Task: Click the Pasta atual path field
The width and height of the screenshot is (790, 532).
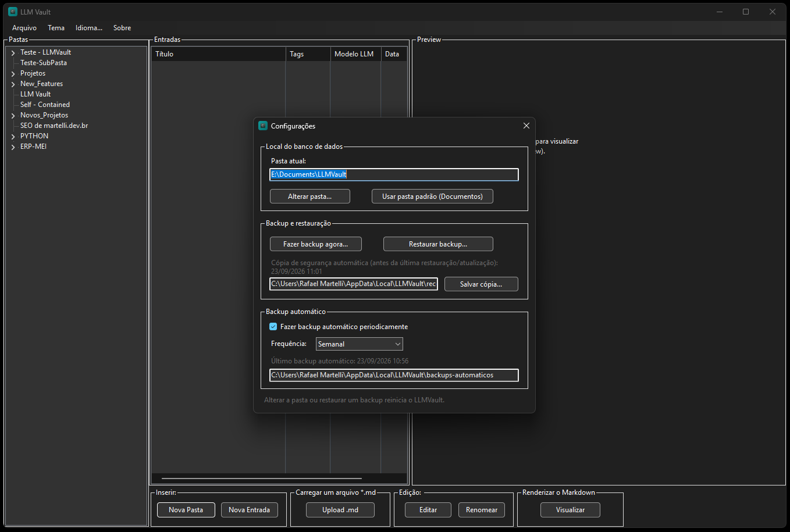Action: [x=394, y=174]
